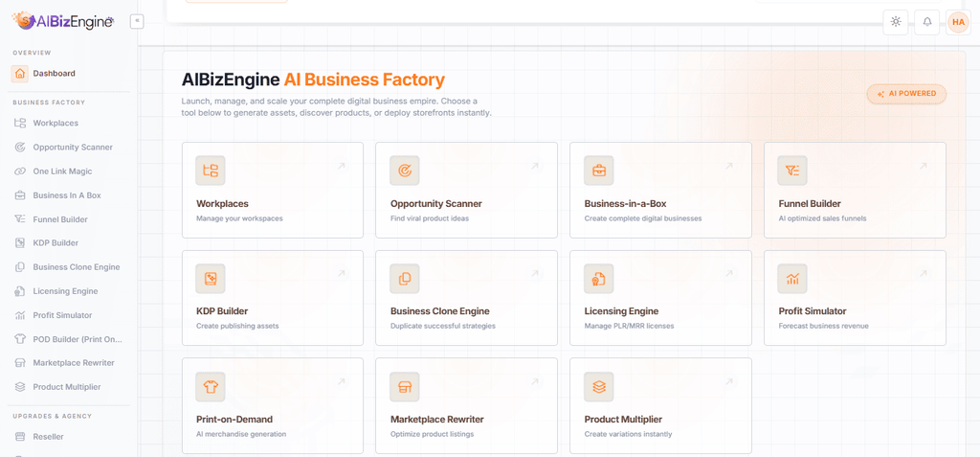Click the Funnel Builder card funnel icon
Image resolution: width=980 pixels, height=457 pixels.
792,171
